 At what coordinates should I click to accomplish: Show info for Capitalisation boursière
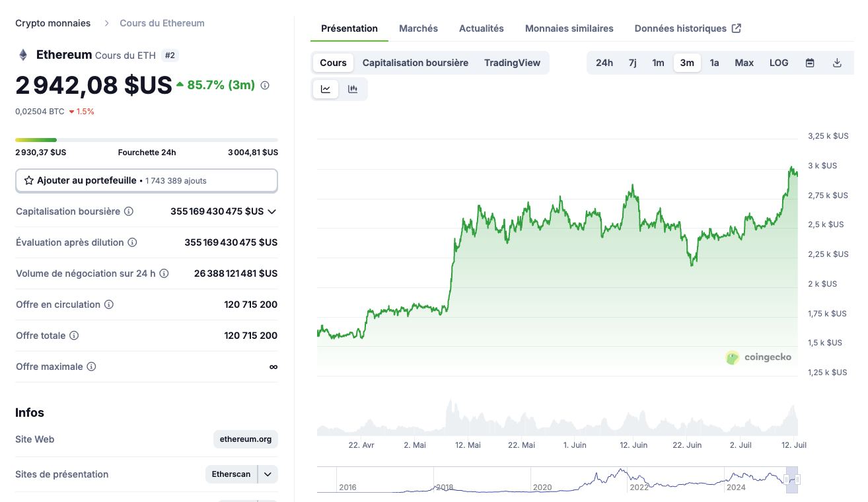(x=129, y=211)
